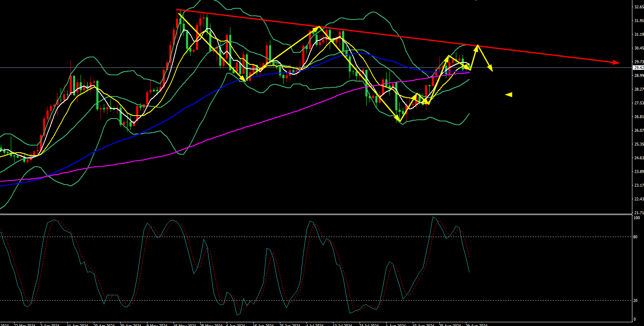The image size is (644, 326).
Task: Click the 22.43 price axis label
Action: click(639, 199)
